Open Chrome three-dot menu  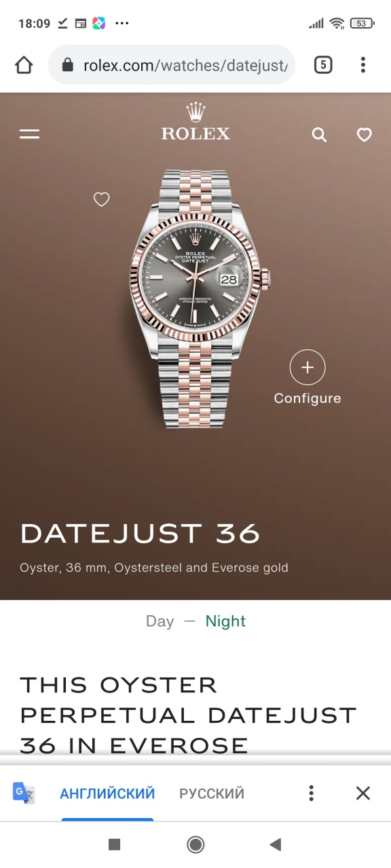(x=363, y=65)
